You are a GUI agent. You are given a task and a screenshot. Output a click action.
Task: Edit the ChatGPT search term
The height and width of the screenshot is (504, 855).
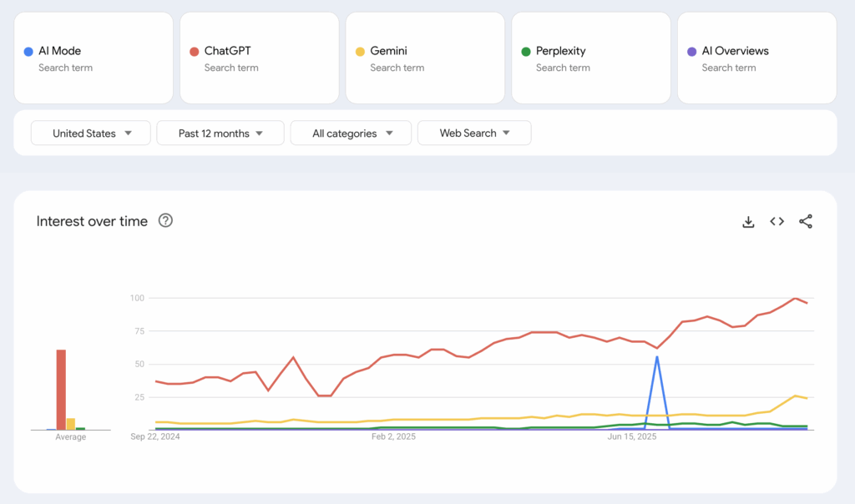tap(259, 58)
